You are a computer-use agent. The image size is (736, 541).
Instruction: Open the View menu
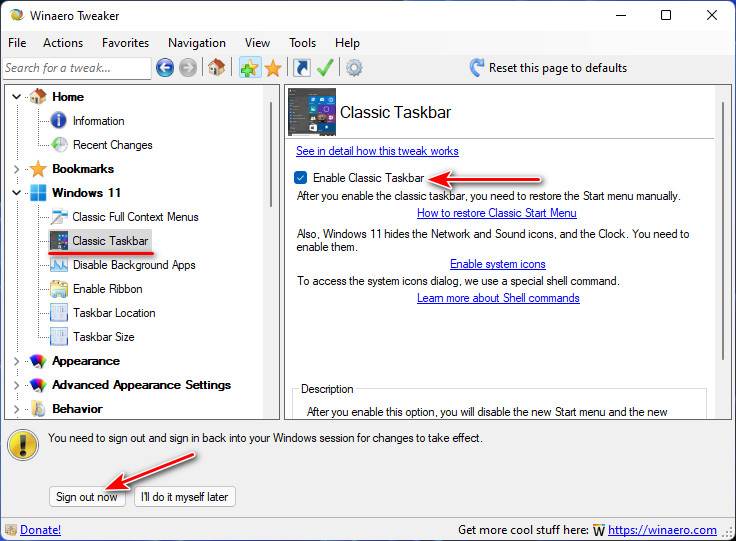257,43
